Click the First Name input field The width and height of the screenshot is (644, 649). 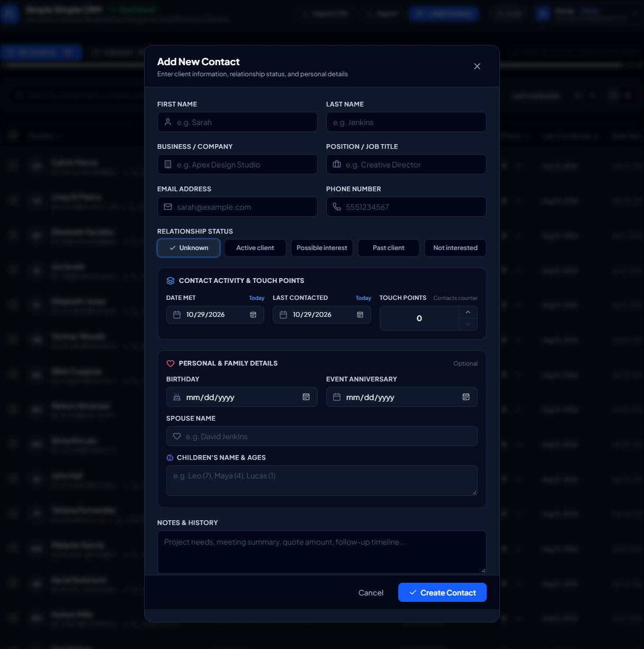click(x=237, y=122)
